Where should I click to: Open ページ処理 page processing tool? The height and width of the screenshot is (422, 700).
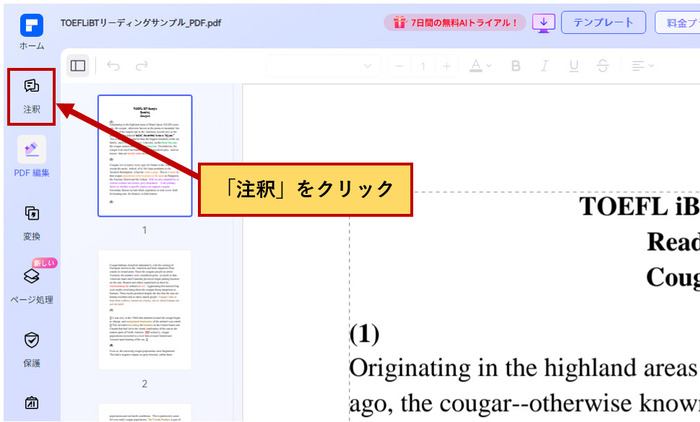point(31,284)
